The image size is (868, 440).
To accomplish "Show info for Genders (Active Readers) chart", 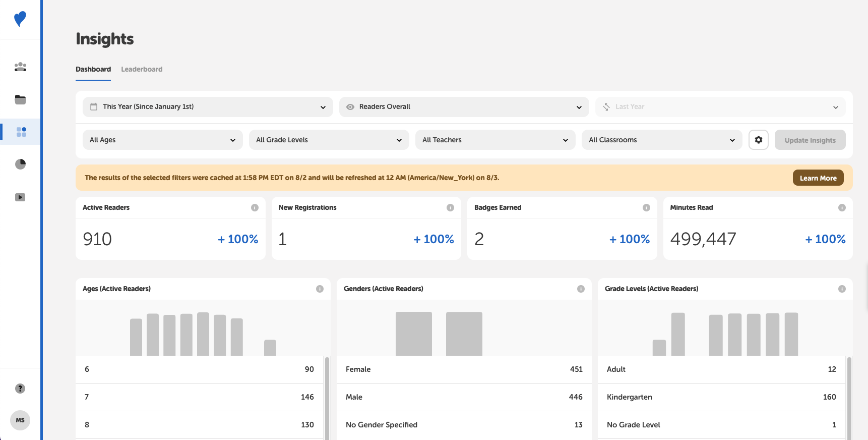I will click(581, 289).
